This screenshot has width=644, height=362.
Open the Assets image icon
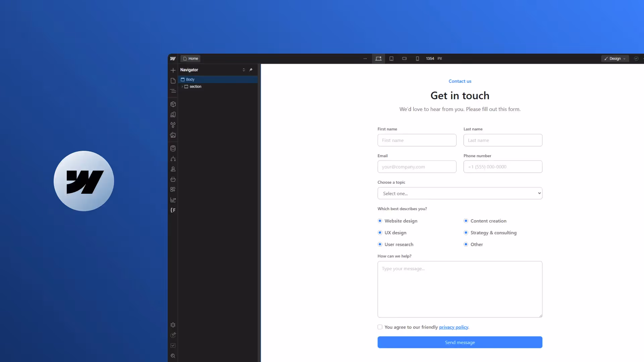pos(173,135)
